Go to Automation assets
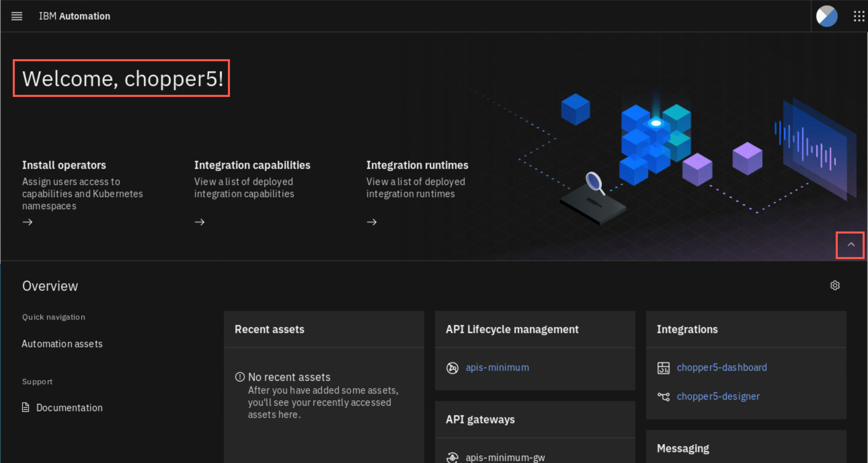This screenshot has width=868, height=463. coord(62,344)
